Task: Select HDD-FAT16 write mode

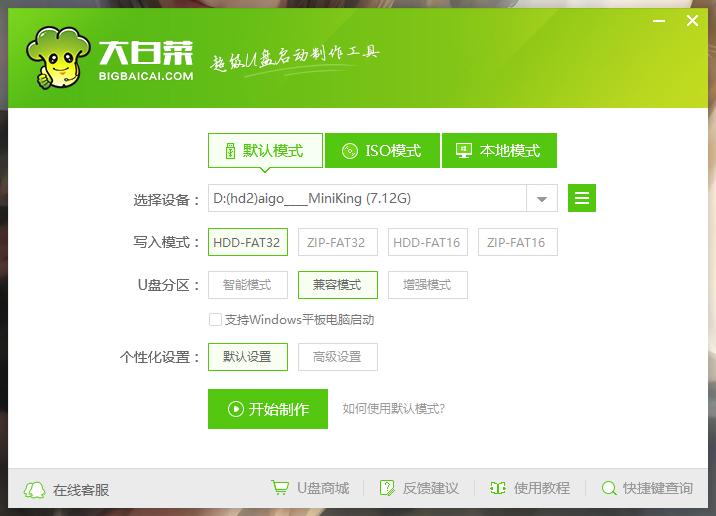Action: pos(427,242)
